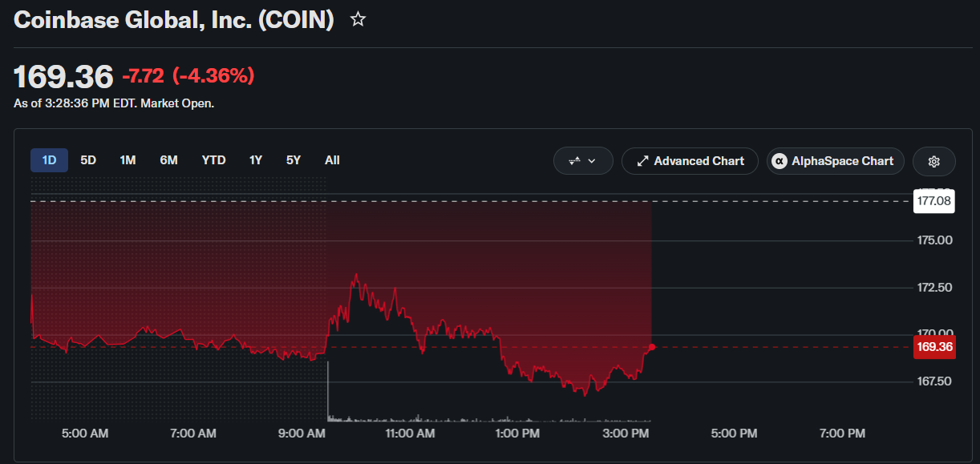Select the 5Y time range
Screen dimensions: 980x464
point(294,160)
